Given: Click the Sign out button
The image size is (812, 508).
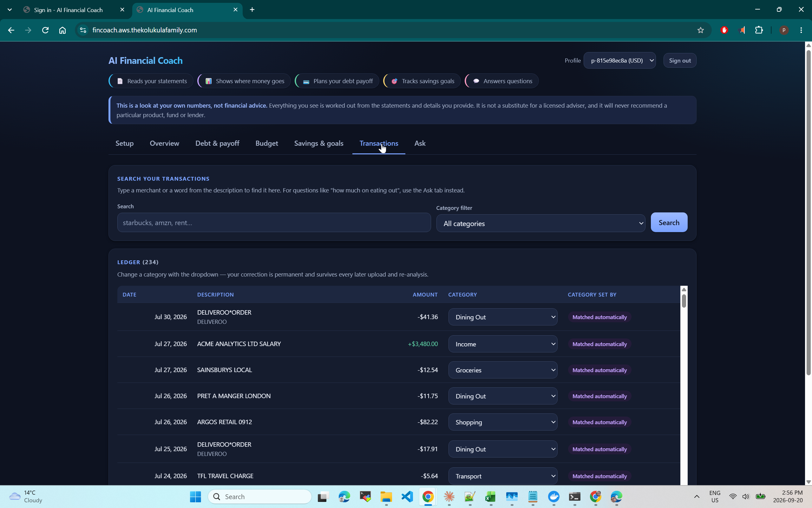Looking at the screenshot, I should coord(680,60).
